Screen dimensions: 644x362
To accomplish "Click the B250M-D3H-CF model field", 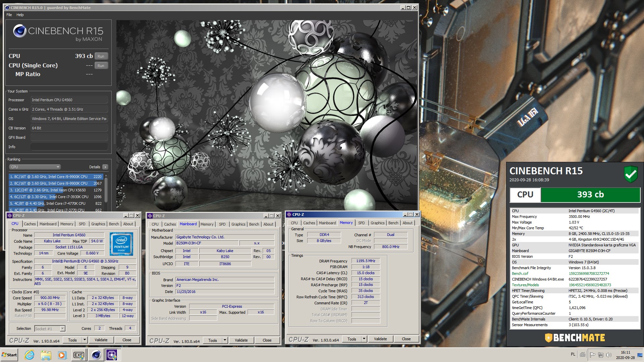I will coord(207,243).
